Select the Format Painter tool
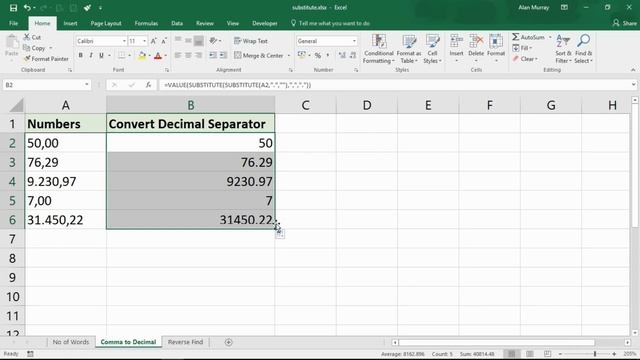Image resolution: width=640 pixels, height=360 pixels. point(46,59)
